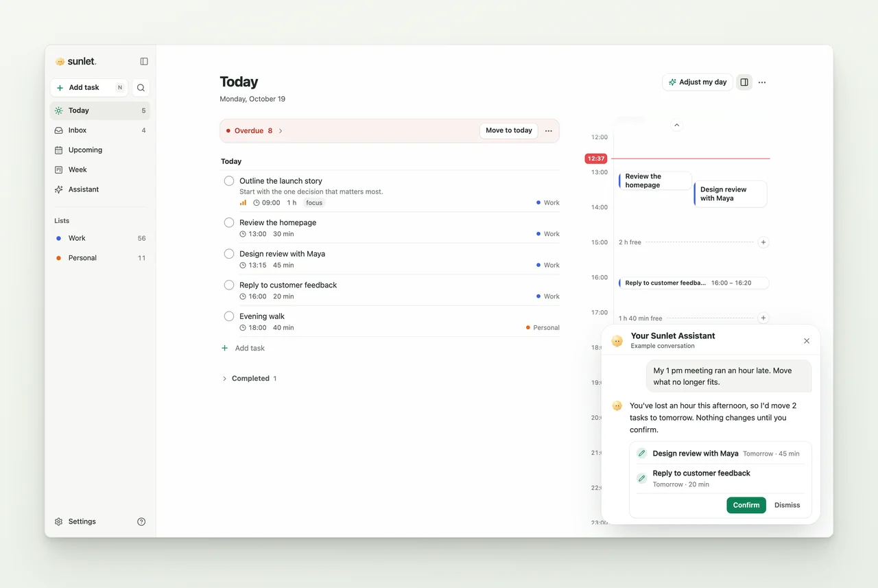
Task: Add a task in the 1 h 40 min free slot
Action: pos(763,318)
